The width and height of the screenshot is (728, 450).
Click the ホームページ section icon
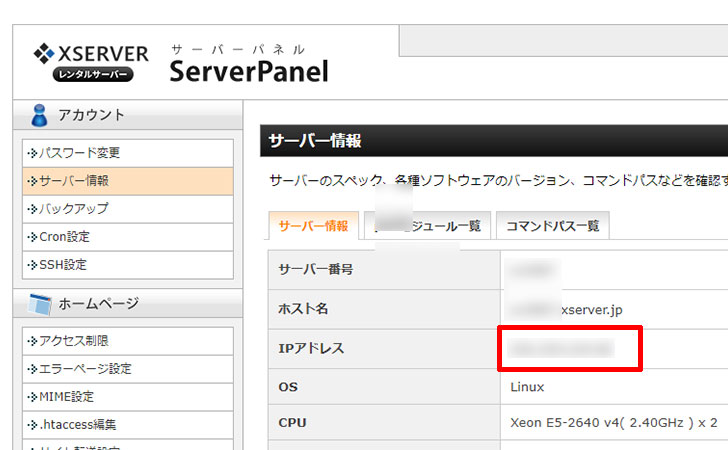(39, 304)
